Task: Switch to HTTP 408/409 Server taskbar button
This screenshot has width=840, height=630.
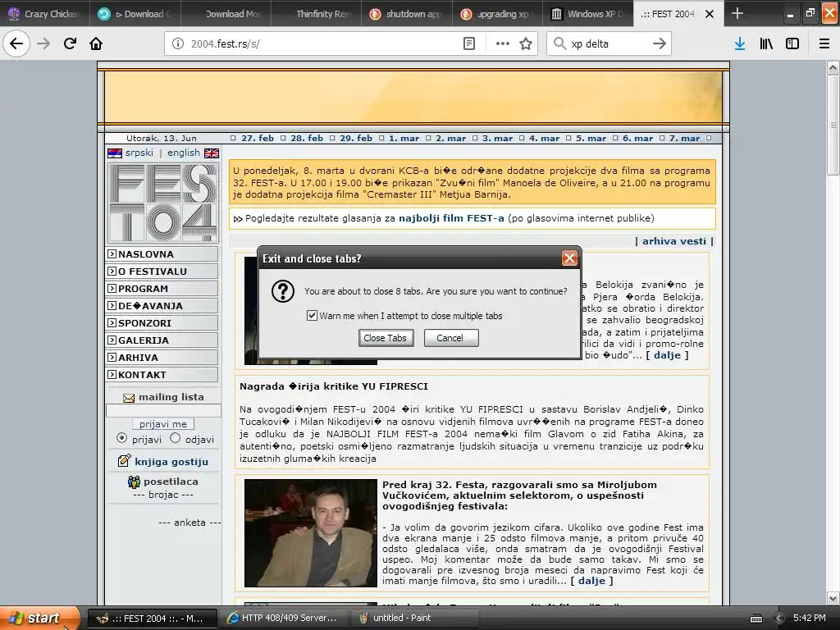Action: [x=282, y=618]
